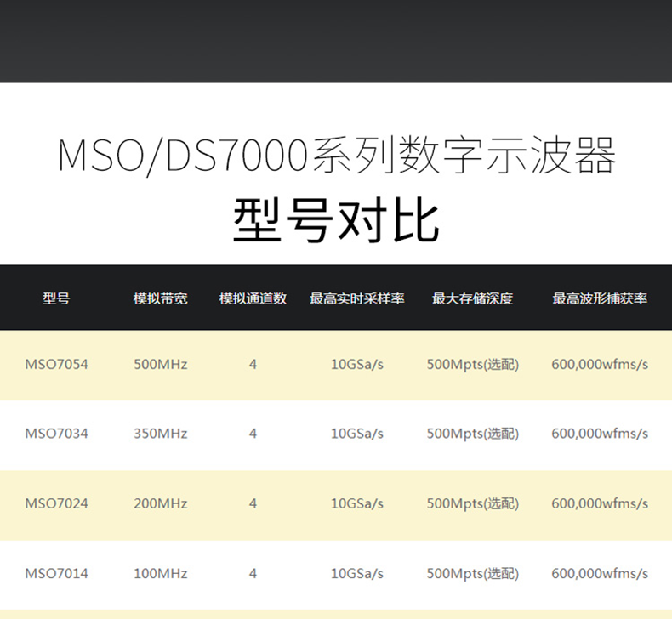Click 10GSa/s in the MSO7034 row

[x=357, y=434]
